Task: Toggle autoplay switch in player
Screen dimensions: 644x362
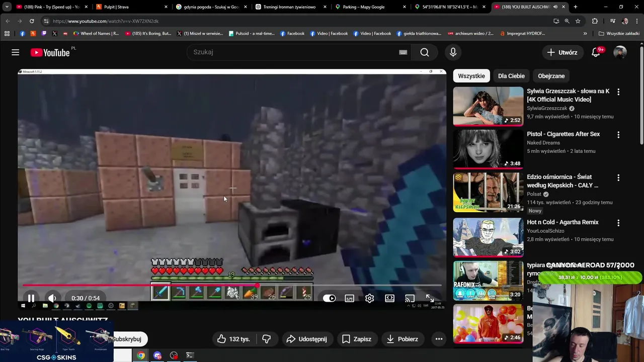Action: [x=329, y=298]
